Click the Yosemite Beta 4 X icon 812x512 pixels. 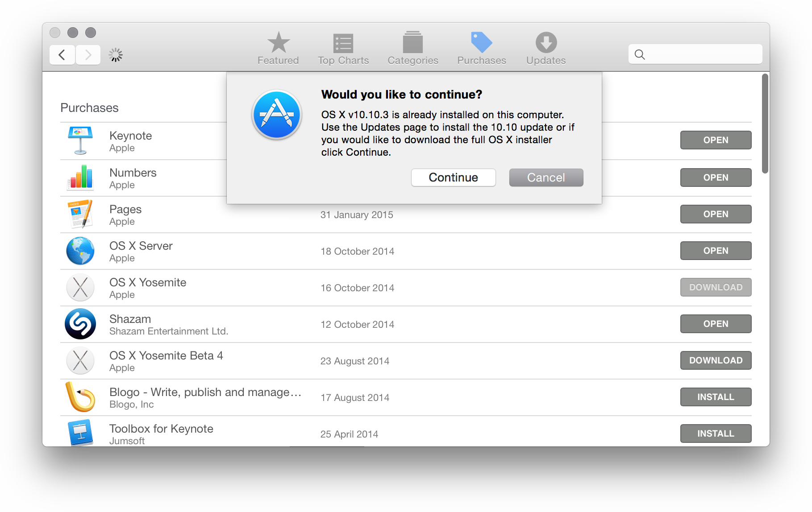click(x=80, y=360)
